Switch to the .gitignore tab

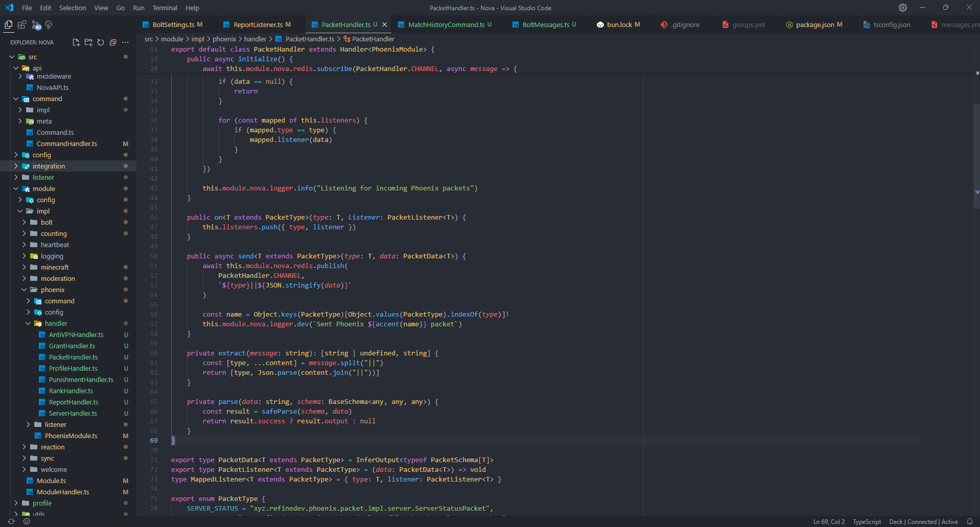(x=685, y=25)
